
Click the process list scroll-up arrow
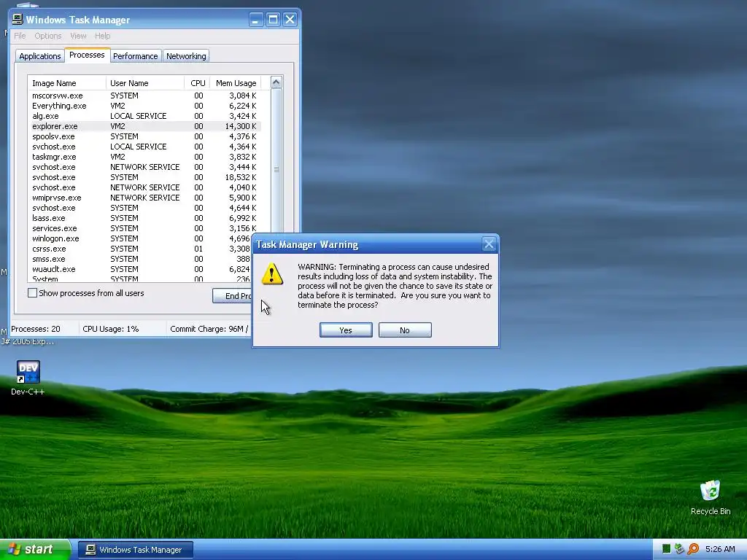276,82
